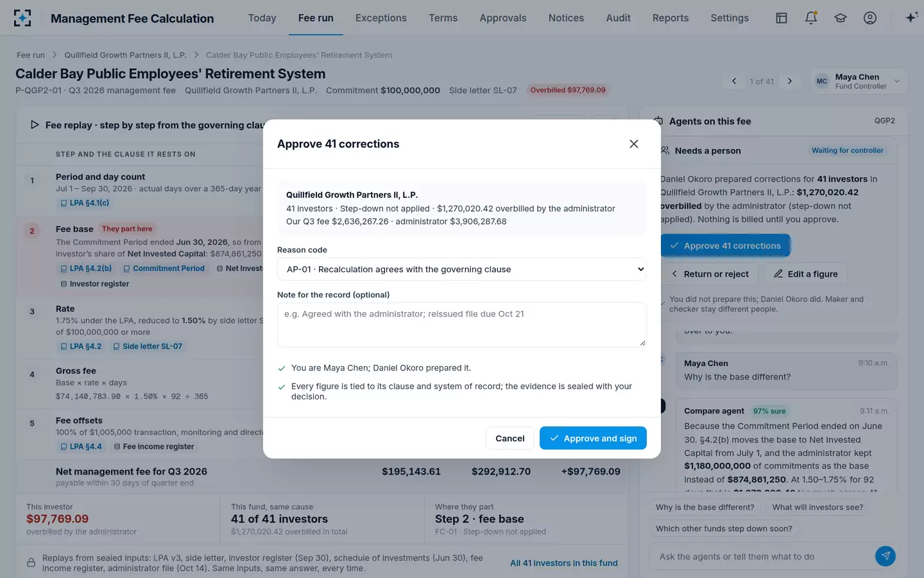Image resolution: width=924 pixels, height=578 pixels.
Task: Click the 97% sure confidence badge
Action: pos(769,411)
